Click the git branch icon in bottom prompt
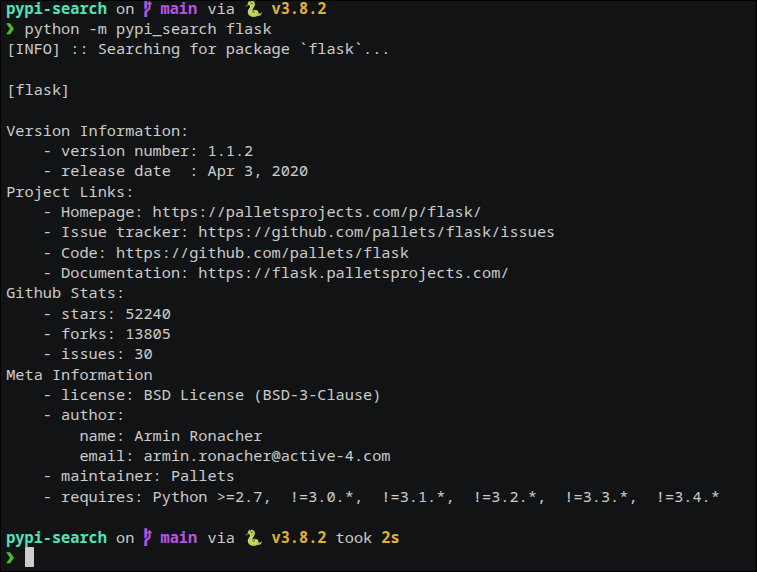This screenshot has height=572, width=757. [x=148, y=537]
